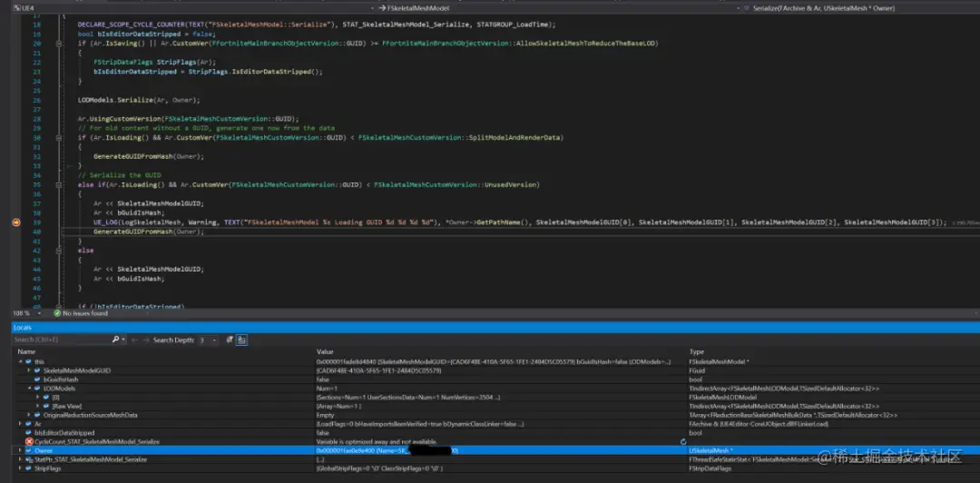Collapse the 'this' tree node
Image resolution: width=980 pixels, height=483 pixels.
pos(20,362)
